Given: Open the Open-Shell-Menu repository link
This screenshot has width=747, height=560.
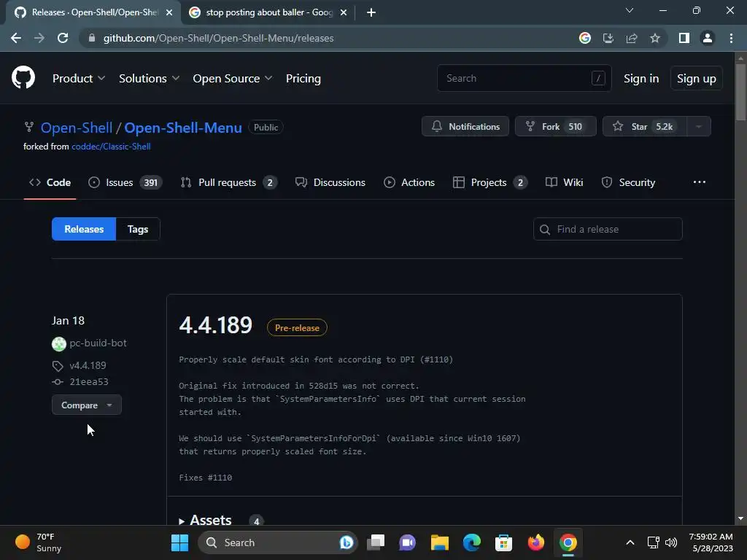Looking at the screenshot, I should (183, 128).
